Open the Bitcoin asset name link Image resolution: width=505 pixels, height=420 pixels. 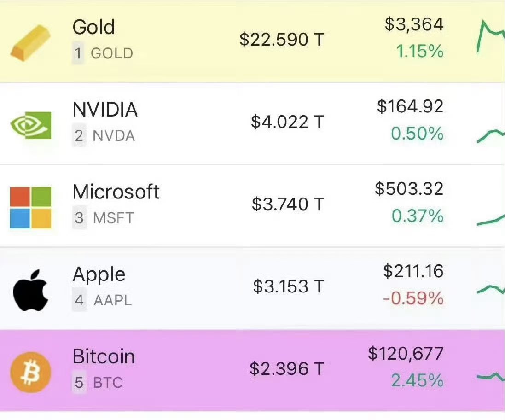104,356
